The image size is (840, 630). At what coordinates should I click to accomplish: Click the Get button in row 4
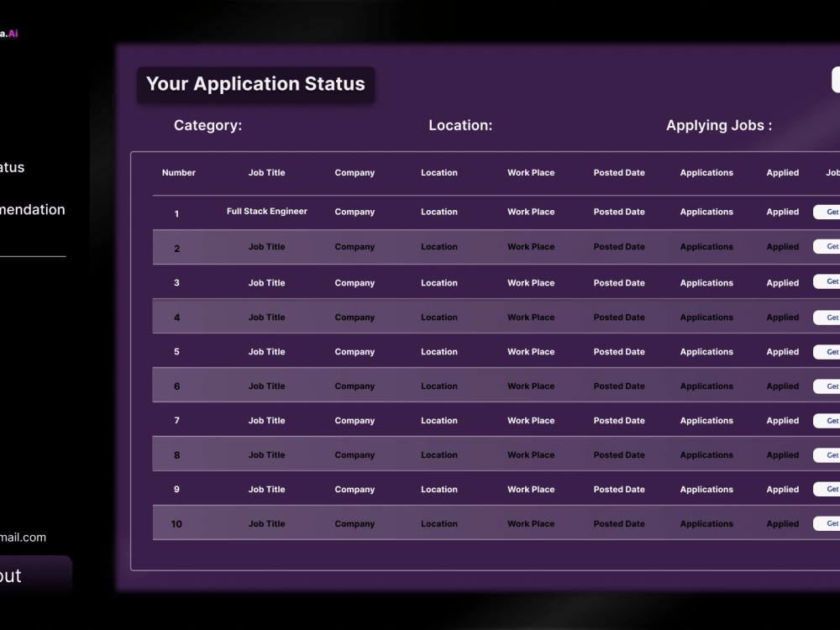[x=827, y=318]
